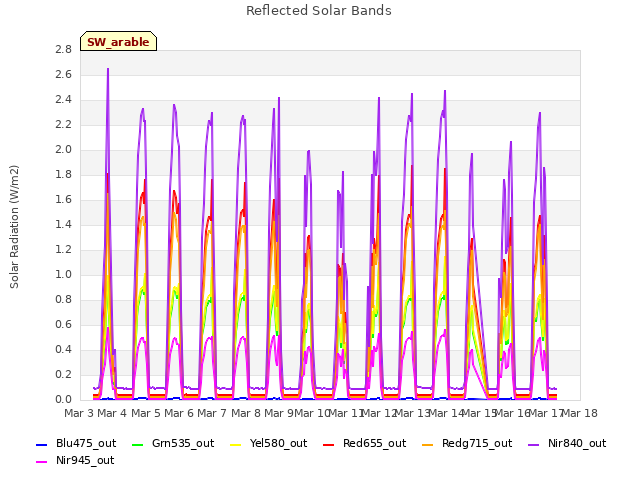Click the green Grn535_out legend color marker
This screenshot has height=480, width=640.
138,444
